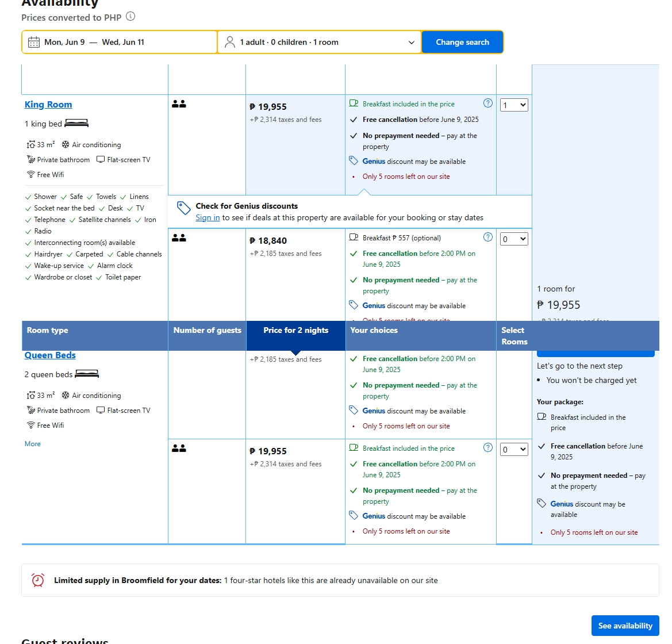The height and width of the screenshot is (644, 672).
Task: Click the flat-screen TV icon under King Room
Action: (101, 159)
